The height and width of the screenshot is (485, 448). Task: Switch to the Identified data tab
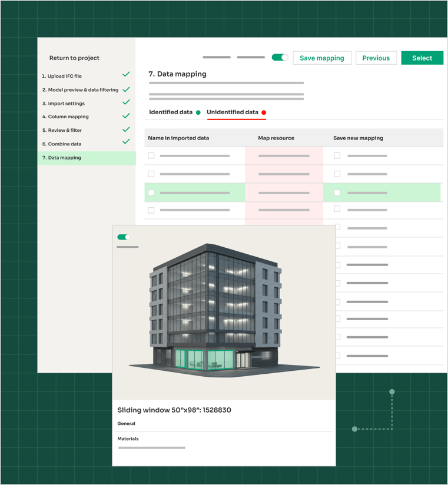pyautogui.click(x=171, y=112)
